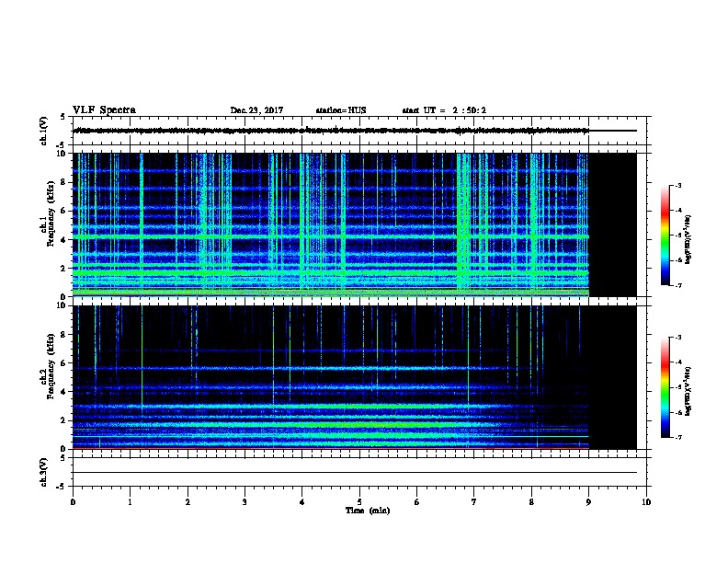The height and width of the screenshot is (563, 728).
Task: Click the time axis tick label "10"
Action: click(646, 502)
